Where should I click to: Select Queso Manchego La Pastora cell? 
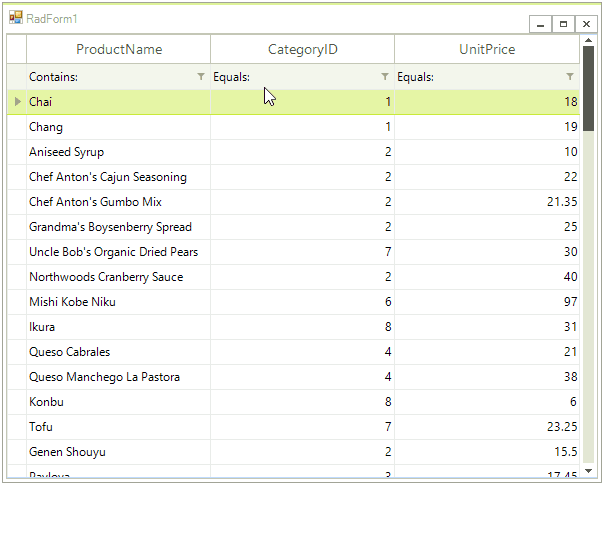point(118,377)
